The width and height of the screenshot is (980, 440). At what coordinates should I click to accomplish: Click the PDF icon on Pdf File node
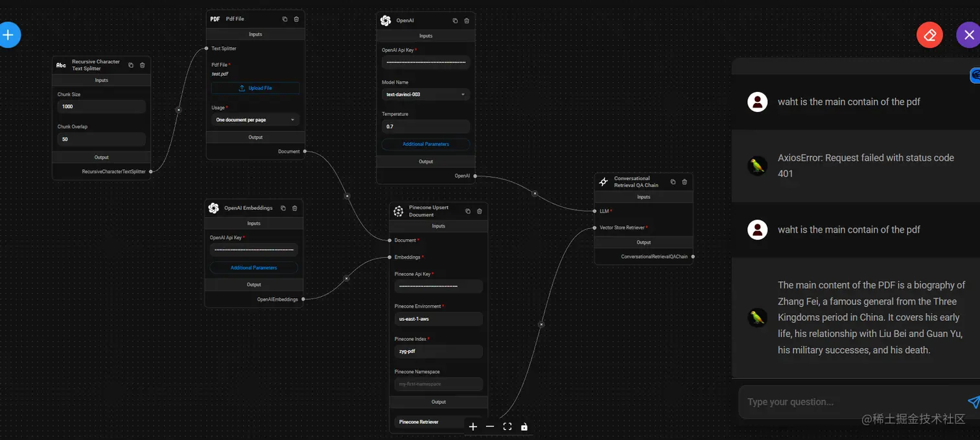tap(215, 19)
